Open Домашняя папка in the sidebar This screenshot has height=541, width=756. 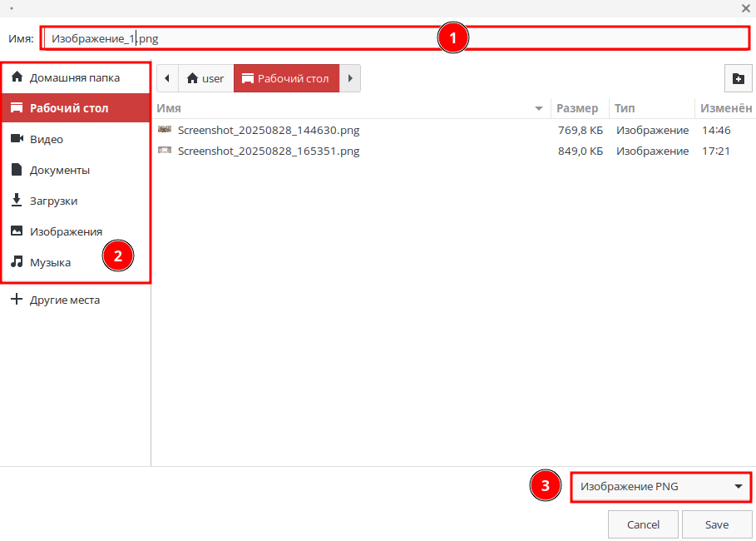coord(75,77)
